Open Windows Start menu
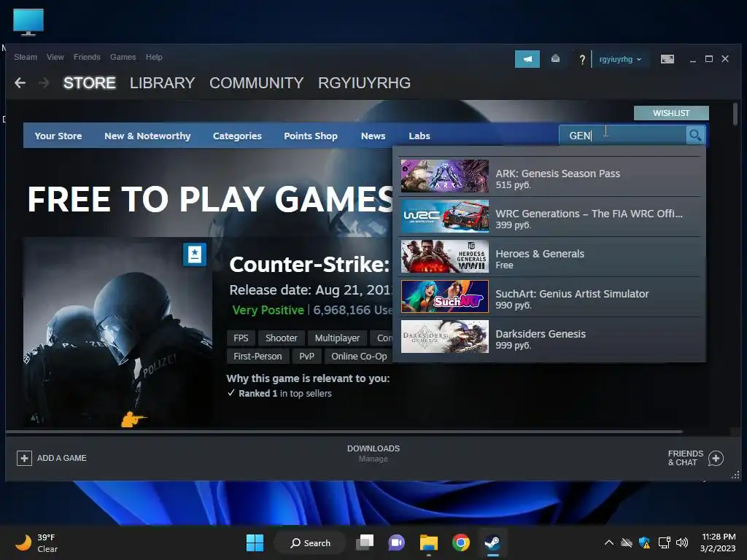Image resolution: width=747 pixels, height=560 pixels. (x=255, y=542)
